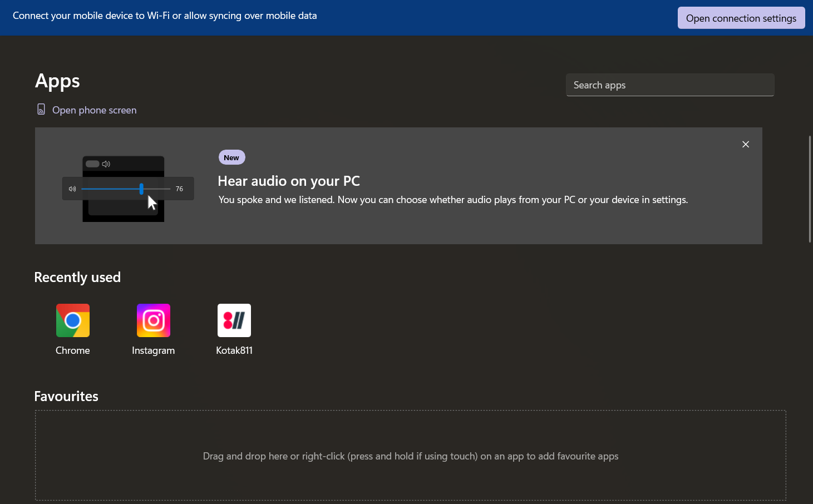Image resolution: width=813 pixels, height=504 pixels.
Task: Open the Instagram app icon
Action: coord(154,320)
